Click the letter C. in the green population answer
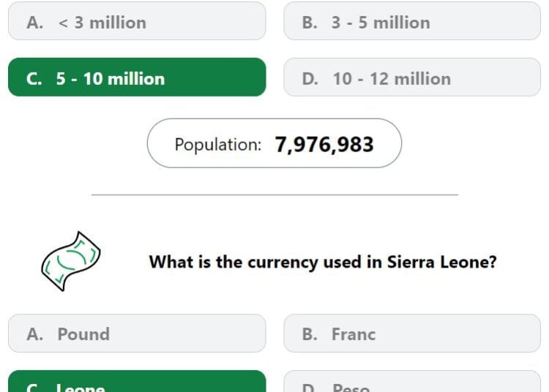Screen dimensions: 549x392 [x=34, y=79]
